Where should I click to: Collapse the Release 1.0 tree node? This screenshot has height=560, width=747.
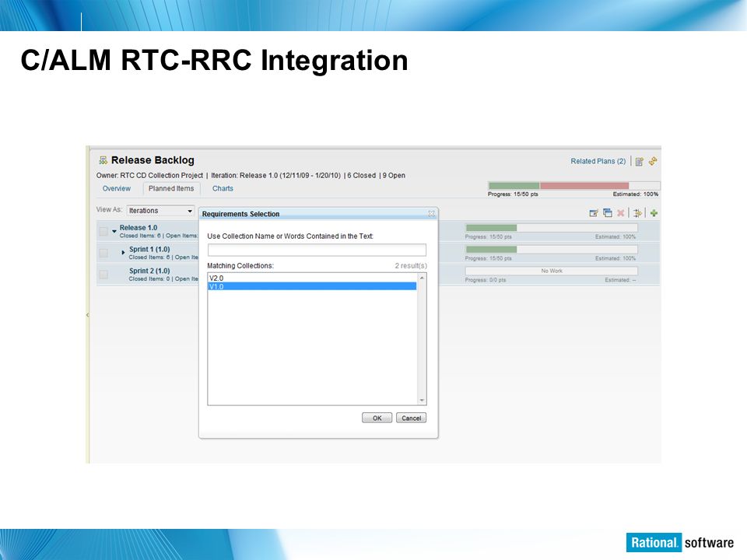coord(114,231)
